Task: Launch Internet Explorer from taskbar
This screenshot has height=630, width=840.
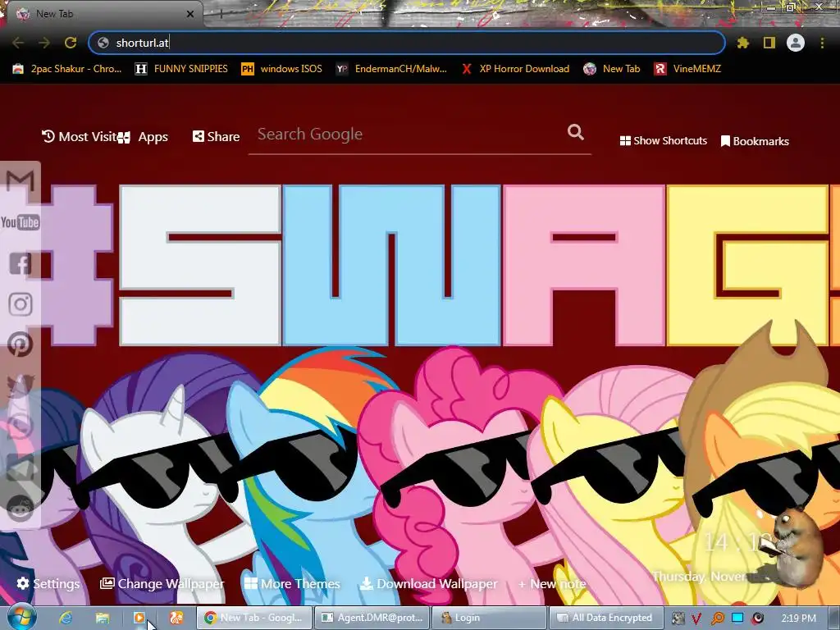Action: click(x=66, y=618)
